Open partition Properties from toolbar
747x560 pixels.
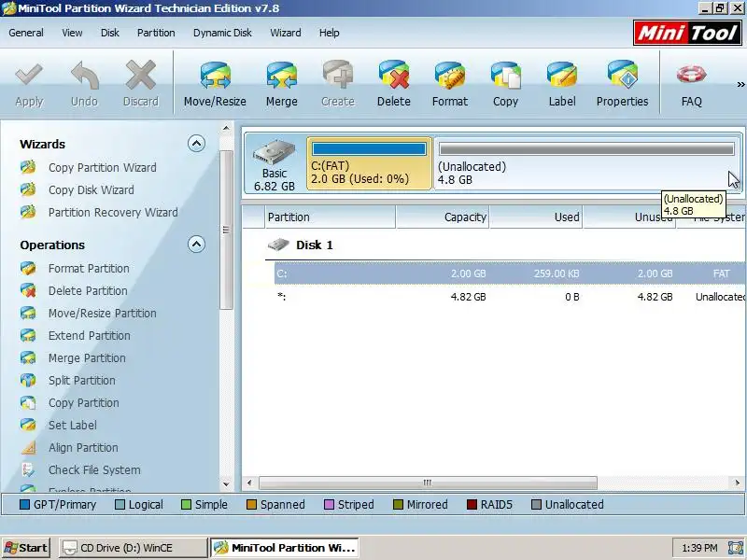[622, 84]
